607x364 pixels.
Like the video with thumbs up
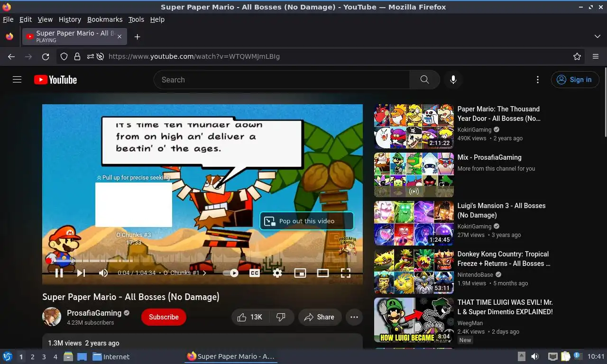coord(250,317)
